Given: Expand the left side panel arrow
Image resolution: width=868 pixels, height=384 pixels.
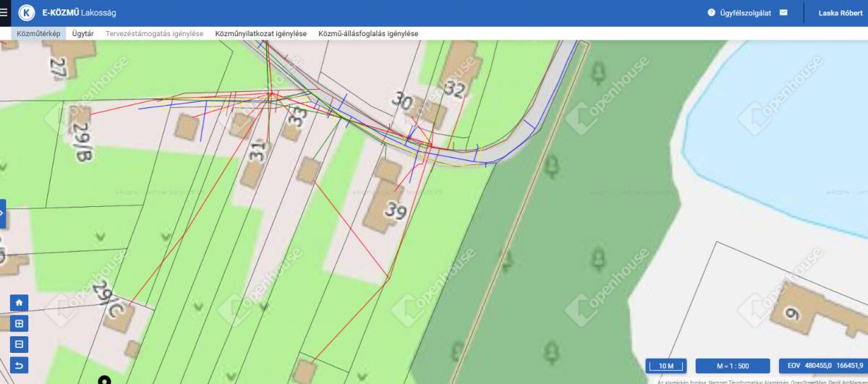Looking at the screenshot, I should coord(3,213).
